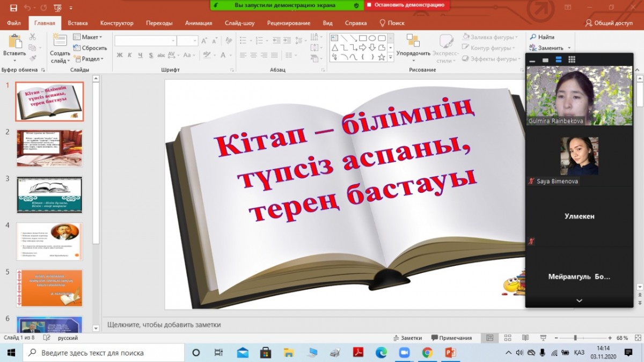Click the Save icon in quick access toolbar
The height and width of the screenshot is (362, 644).
[13, 8]
